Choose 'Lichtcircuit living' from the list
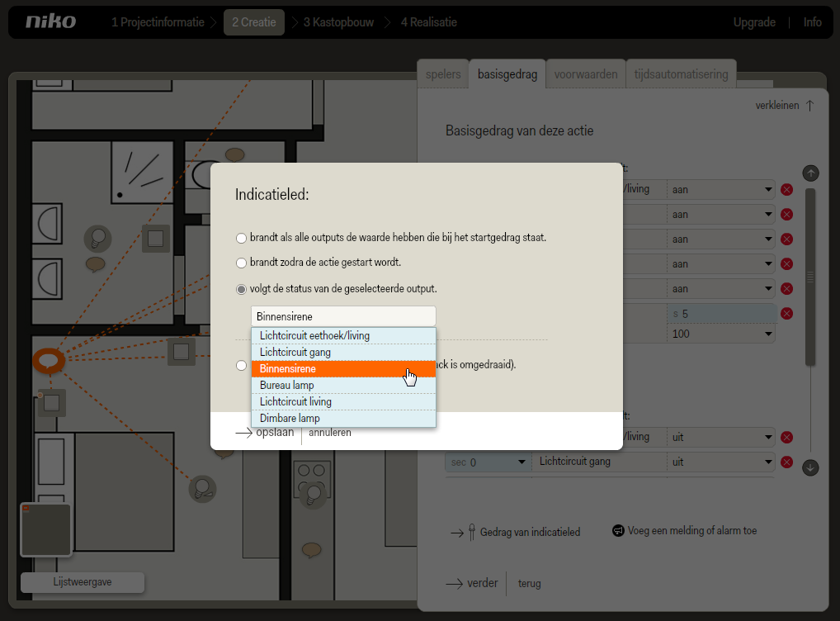 343,401
